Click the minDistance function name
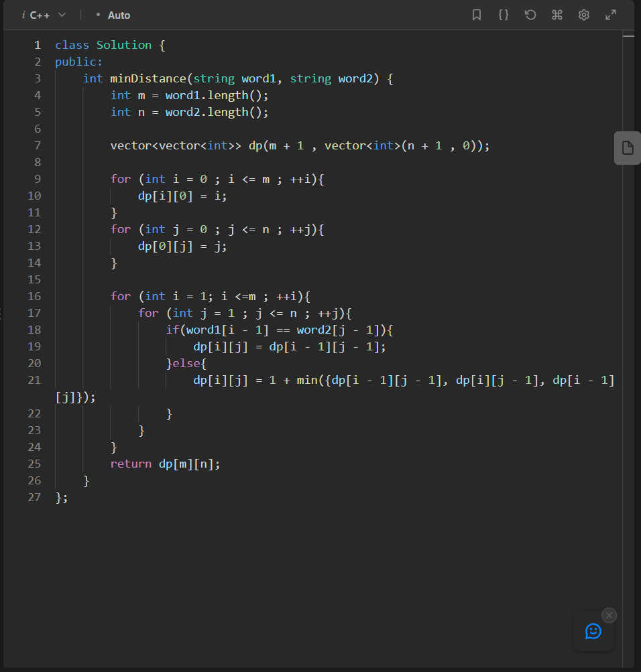Screen dimensions: 641x672 coord(148,78)
